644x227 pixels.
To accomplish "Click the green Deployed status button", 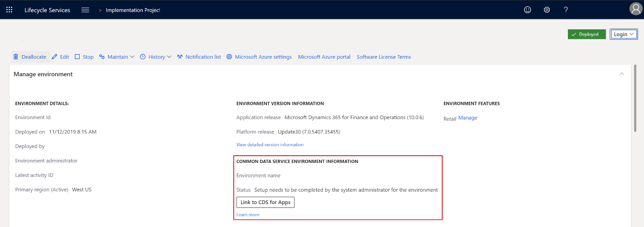I will (x=587, y=34).
